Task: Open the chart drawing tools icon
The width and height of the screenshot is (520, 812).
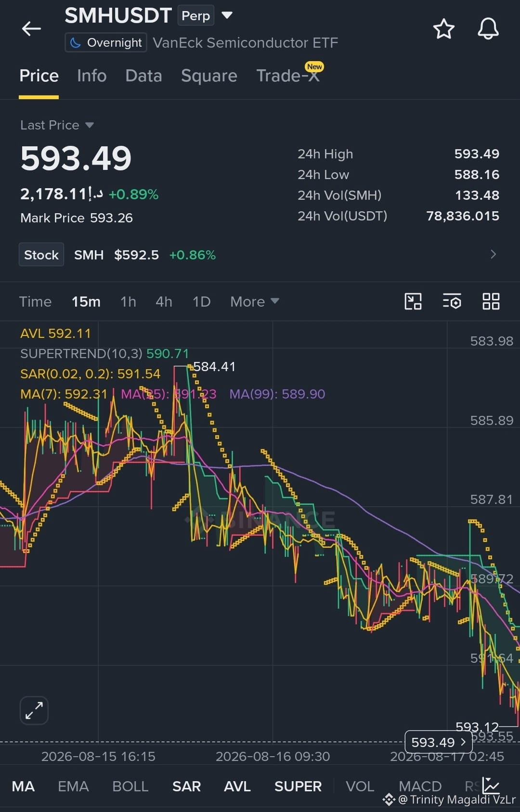Action: coord(413,301)
